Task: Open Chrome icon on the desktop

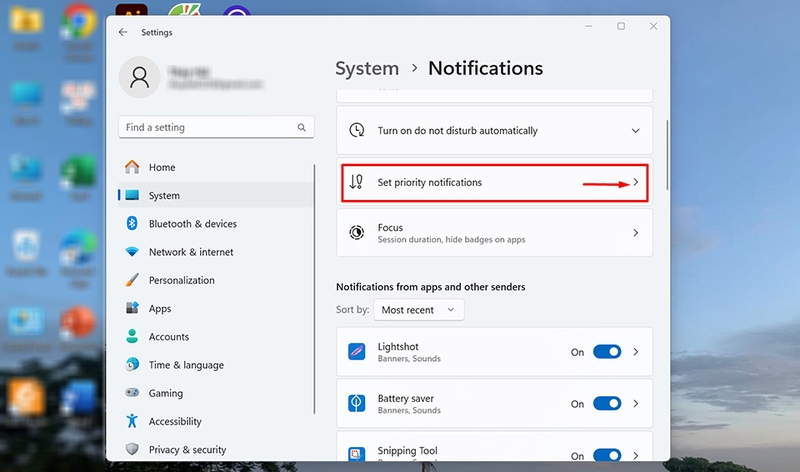Action: (x=79, y=21)
